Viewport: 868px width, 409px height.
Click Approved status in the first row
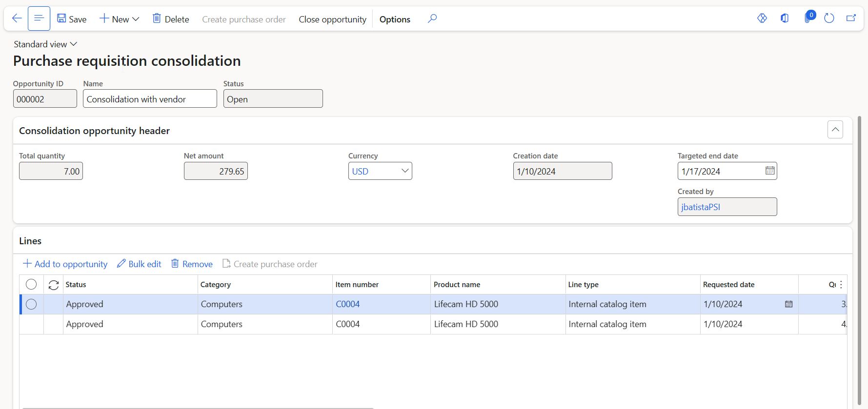84,304
